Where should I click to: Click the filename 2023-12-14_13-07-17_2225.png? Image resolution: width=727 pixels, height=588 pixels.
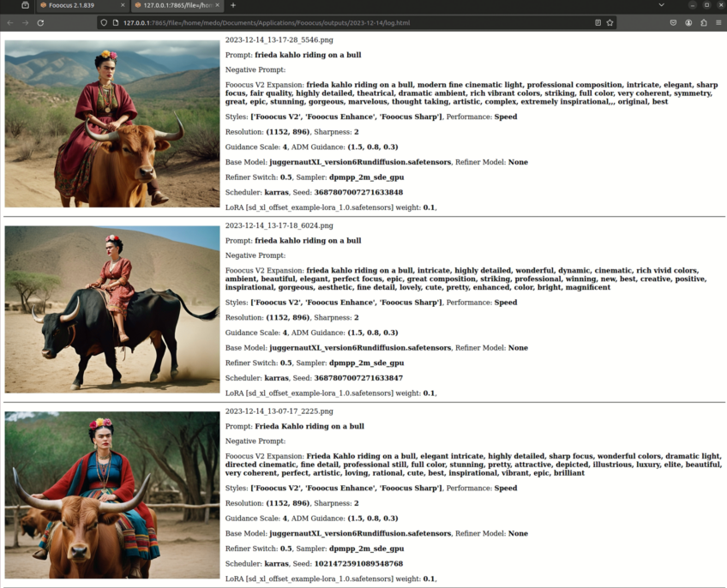[279, 411]
